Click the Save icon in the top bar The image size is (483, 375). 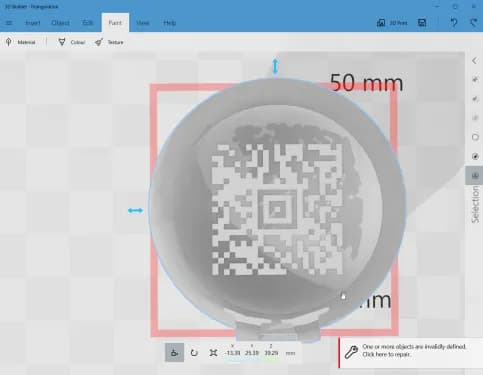coord(422,23)
